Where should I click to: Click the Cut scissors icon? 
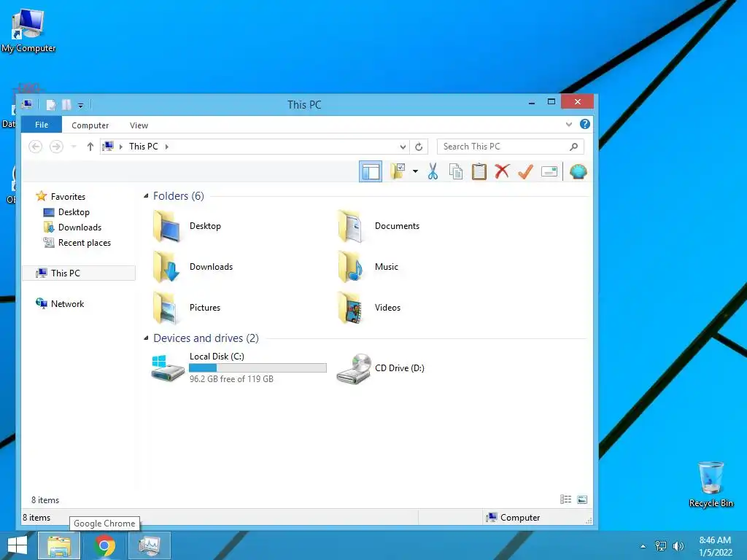[x=433, y=171]
